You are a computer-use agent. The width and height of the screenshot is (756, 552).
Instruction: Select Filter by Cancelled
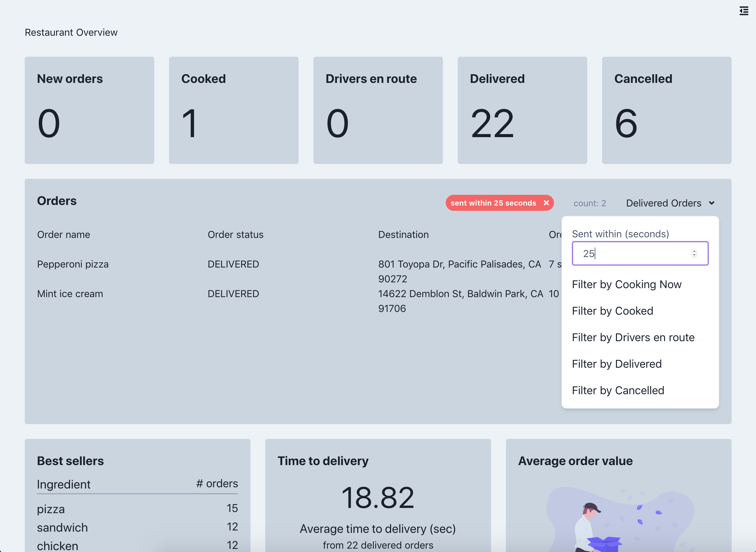click(618, 390)
